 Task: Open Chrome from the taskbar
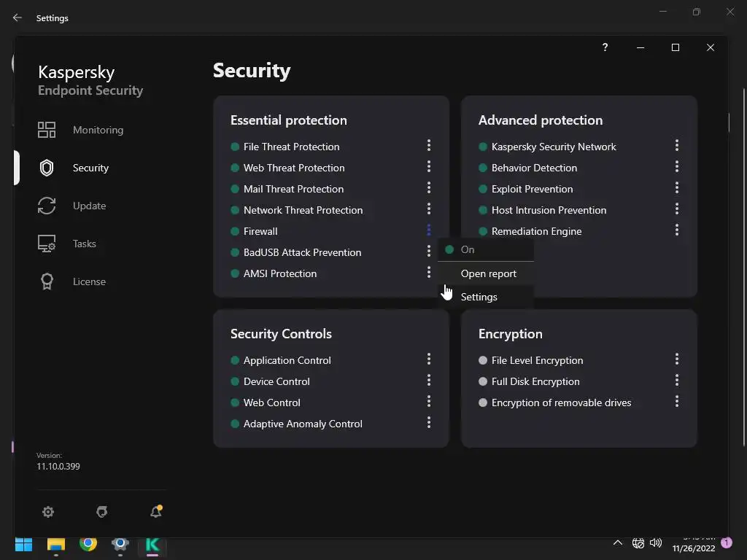[88, 544]
